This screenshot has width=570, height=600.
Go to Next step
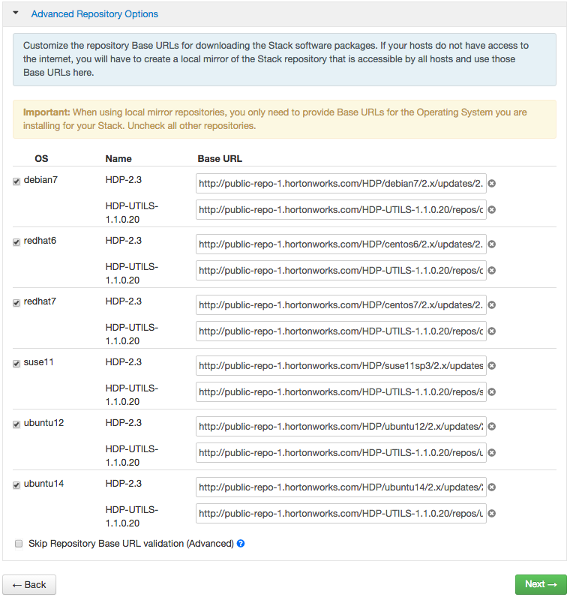541,584
